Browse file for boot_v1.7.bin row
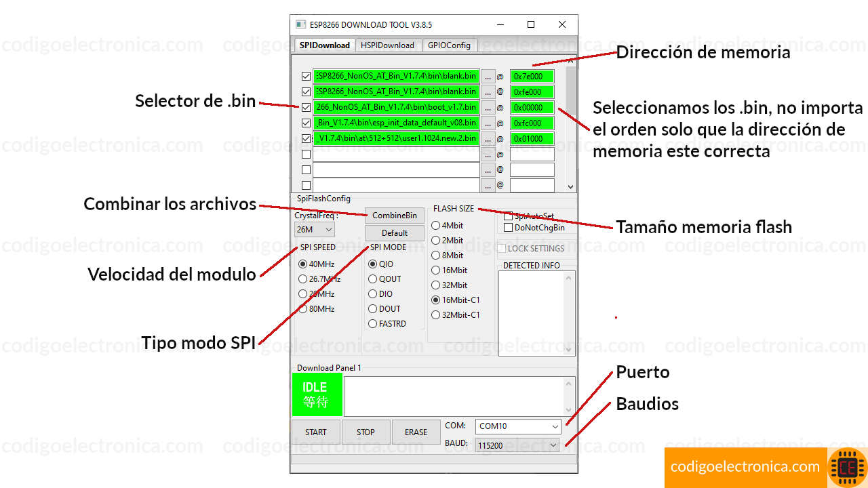Screen dimensions: 868x488 click(x=488, y=107)
